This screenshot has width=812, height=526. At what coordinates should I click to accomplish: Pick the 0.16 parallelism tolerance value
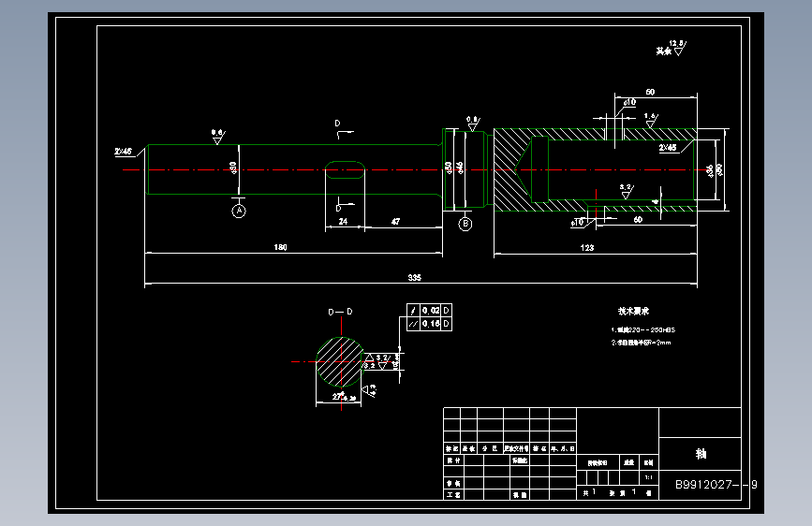click(x=430, y=324)
